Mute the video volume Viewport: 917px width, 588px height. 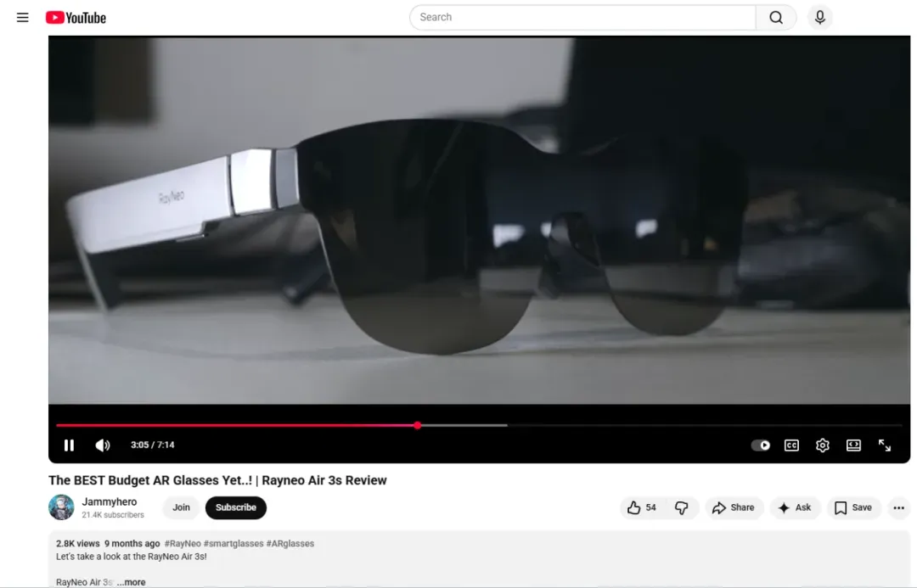(103, 445)
